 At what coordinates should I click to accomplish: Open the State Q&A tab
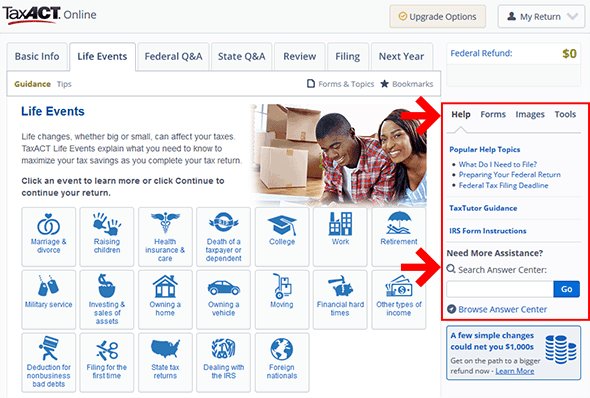coord(242,56)
